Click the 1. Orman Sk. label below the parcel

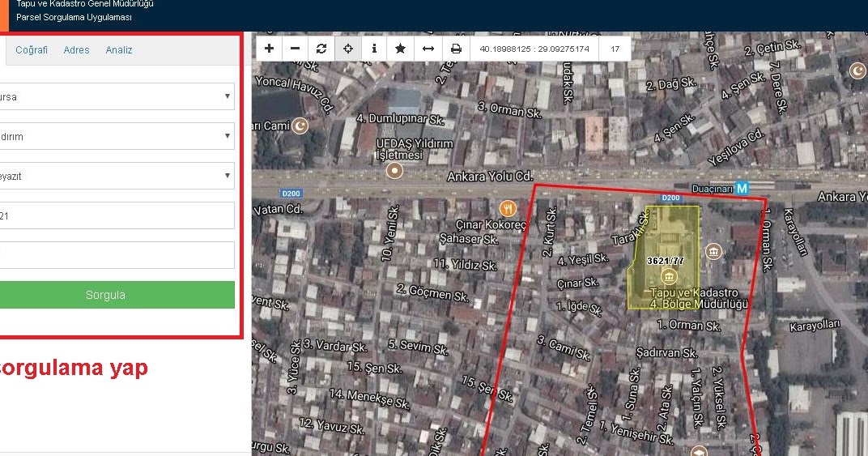tap(688, 326)
